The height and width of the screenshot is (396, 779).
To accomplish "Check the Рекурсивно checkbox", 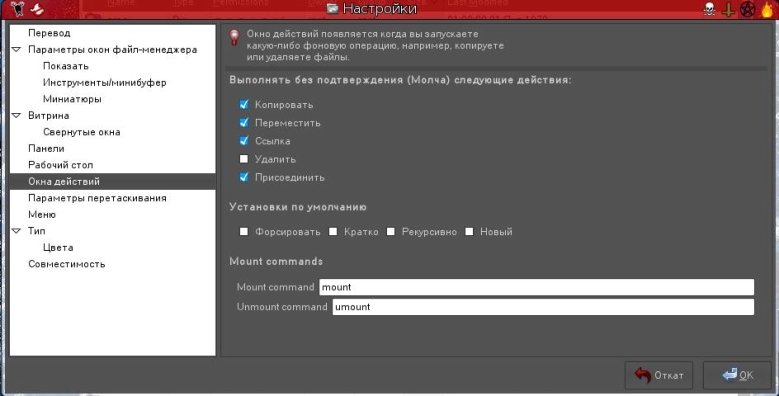I will point(391,232).
